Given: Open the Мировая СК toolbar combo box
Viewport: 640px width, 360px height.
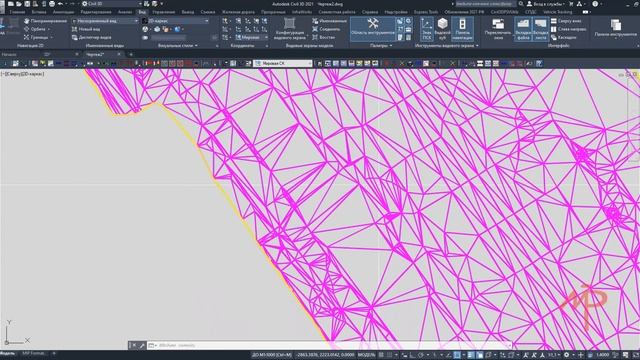Looking at the screenshot, I should 283,63.
